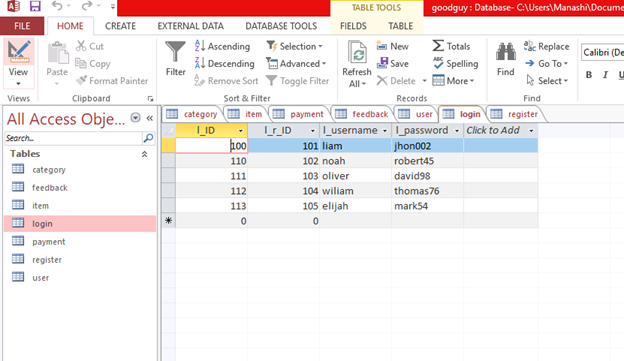Image resolution: width=624 pixels, height=361 pixels.
Task: Toggle Italic formatting
Action: coord(605,75)
